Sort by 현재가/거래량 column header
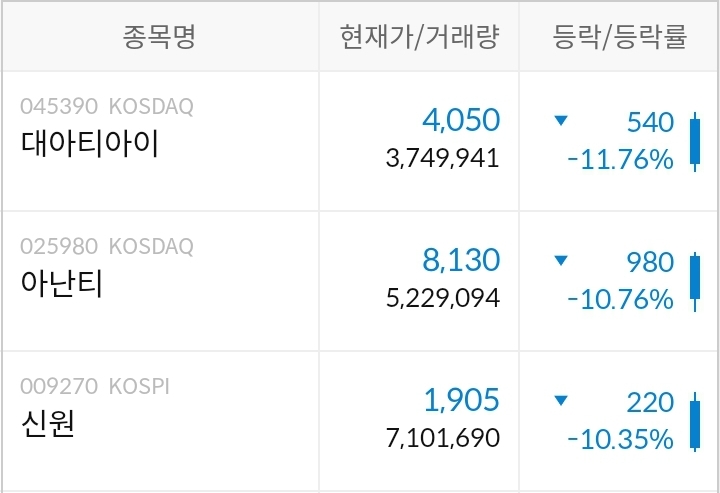The width and height of the screenshot is (720, 493). click(x=419, y=38)
